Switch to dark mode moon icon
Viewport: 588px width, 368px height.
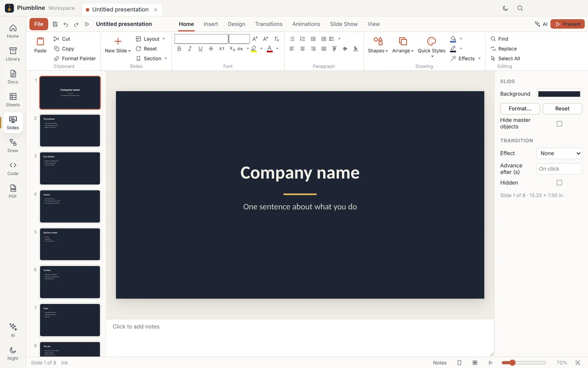505,8
